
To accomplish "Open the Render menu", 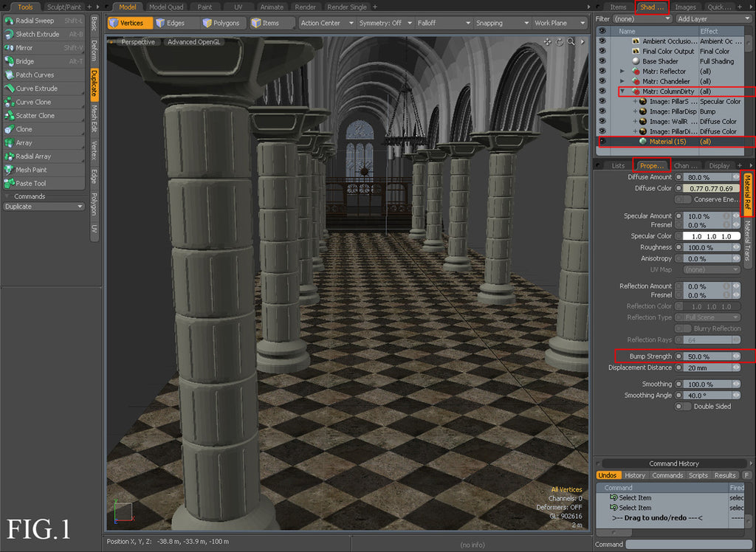I will coord(305,7).
